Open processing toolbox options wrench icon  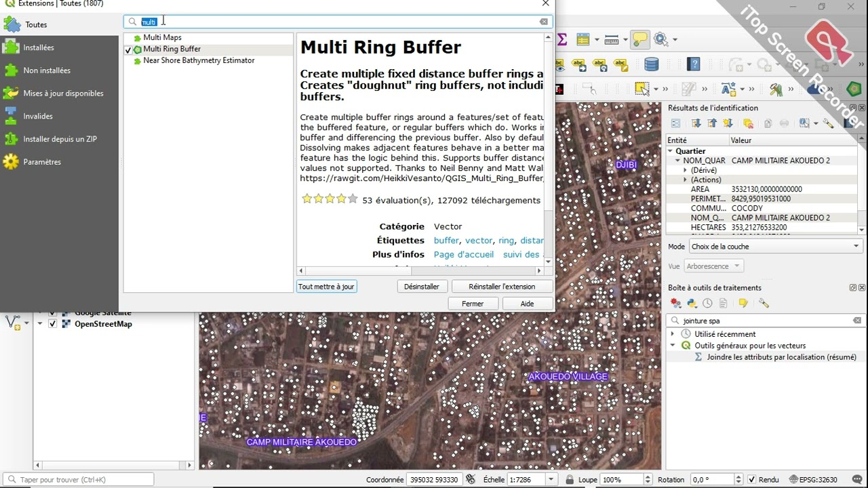click(x=764, y=304)
